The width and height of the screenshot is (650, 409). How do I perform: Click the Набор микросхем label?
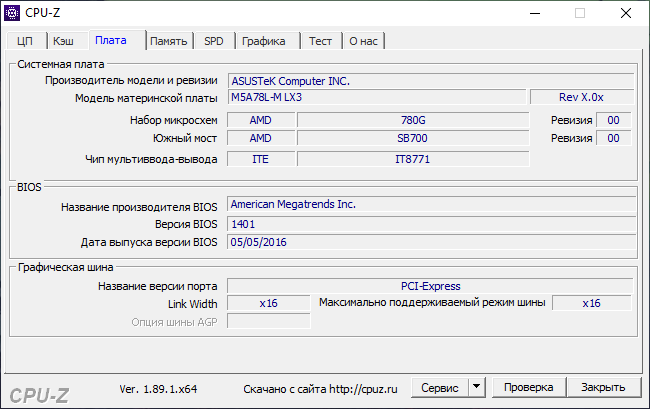pyautogui.click(x=174, y=120)
